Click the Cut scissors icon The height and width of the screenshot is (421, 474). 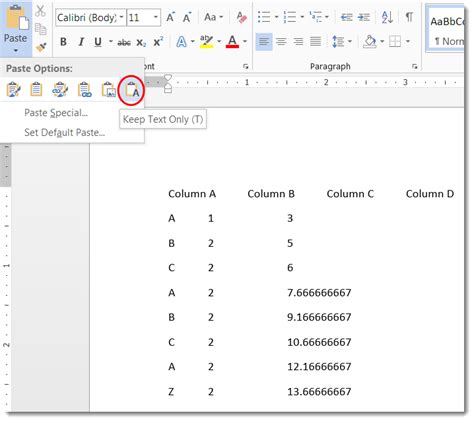(40, 11)
